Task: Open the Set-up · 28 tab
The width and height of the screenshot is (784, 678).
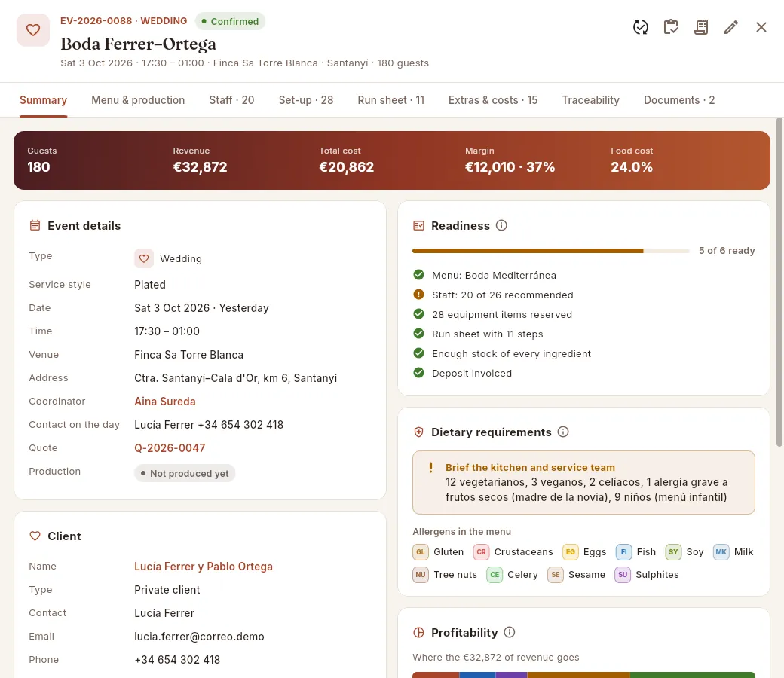Action: [x=305, y=100]
